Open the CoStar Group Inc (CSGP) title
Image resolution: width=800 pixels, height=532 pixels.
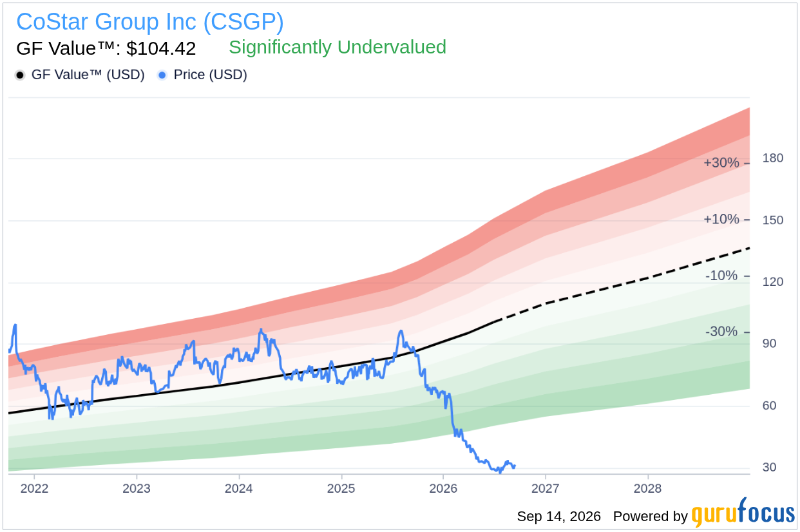[x=150, y=22]
